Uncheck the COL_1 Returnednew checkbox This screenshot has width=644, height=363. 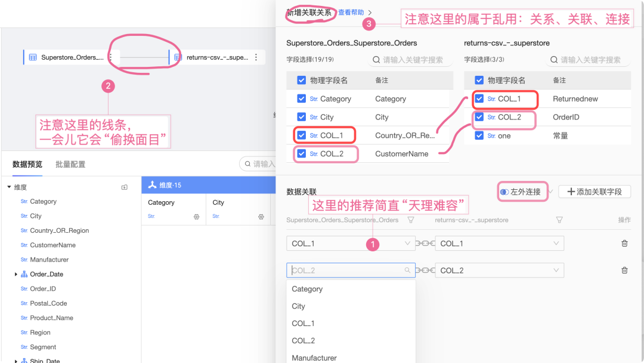coord(479,99)
